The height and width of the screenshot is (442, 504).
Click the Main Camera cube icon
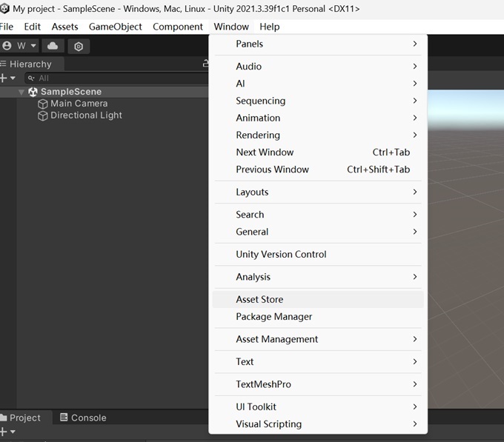(x=43, y=104)
